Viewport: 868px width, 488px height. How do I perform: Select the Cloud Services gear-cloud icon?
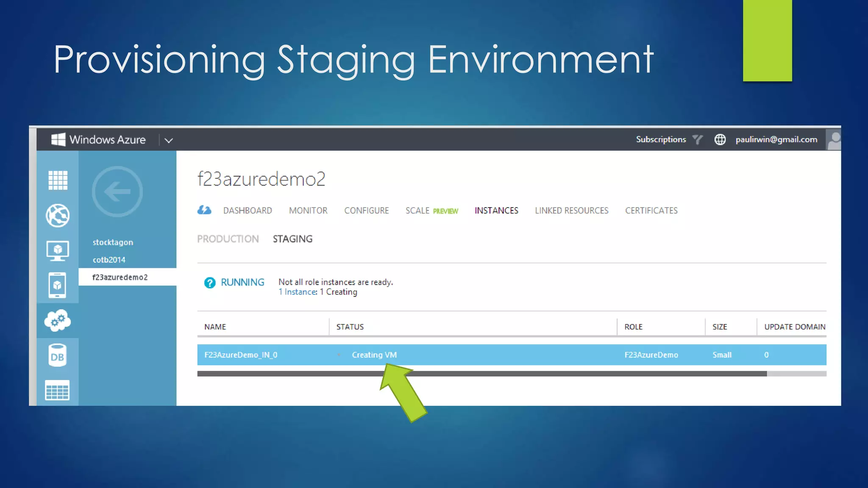tap(58, 321)
